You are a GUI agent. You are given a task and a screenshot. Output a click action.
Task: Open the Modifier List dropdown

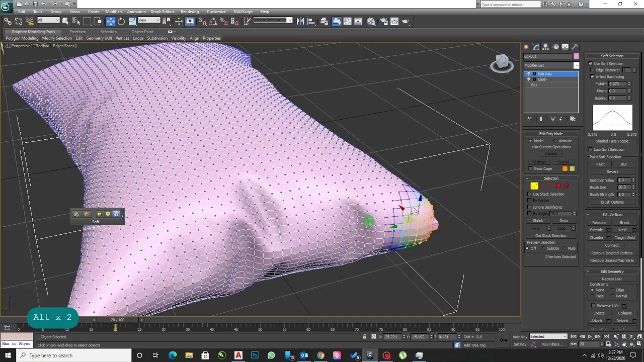[551, 65]
